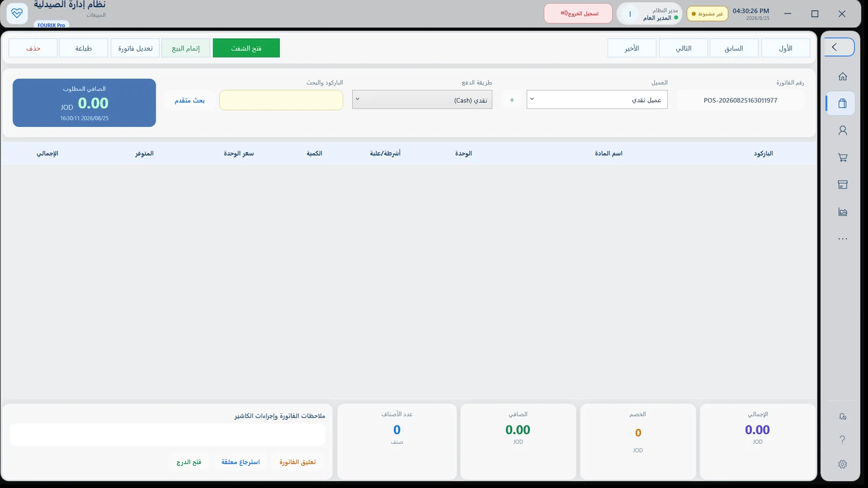Image resolution: width=868 pixels, height=488 pixels.
Task: Click the clock showing 04:30:26 PM
Action: 751,11
